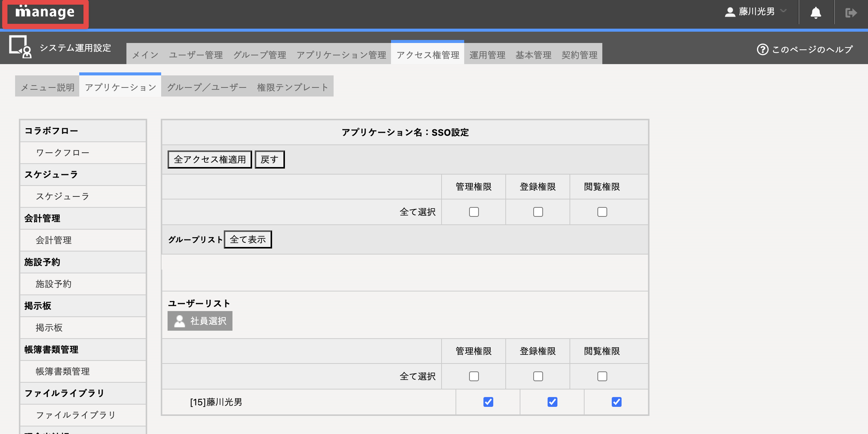
Task: Open the アプリケーション管理 tab
Action: pos(341,55)
